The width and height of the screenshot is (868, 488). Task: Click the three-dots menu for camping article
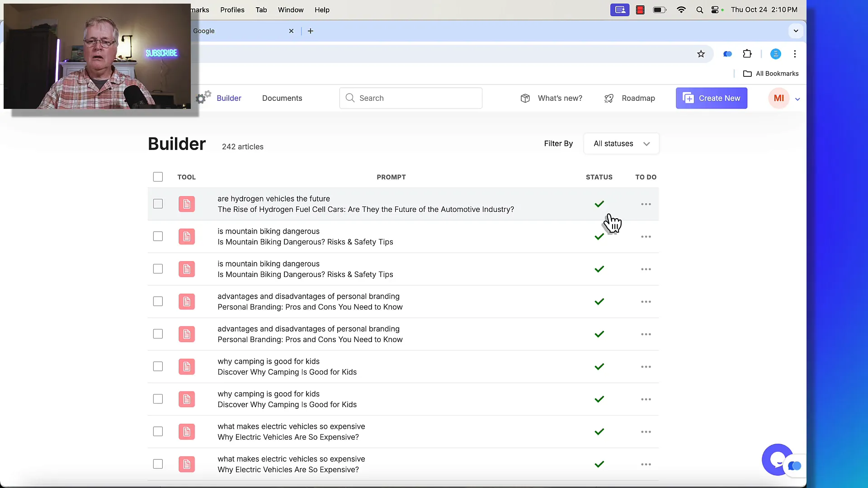click(x=646, y=366)
